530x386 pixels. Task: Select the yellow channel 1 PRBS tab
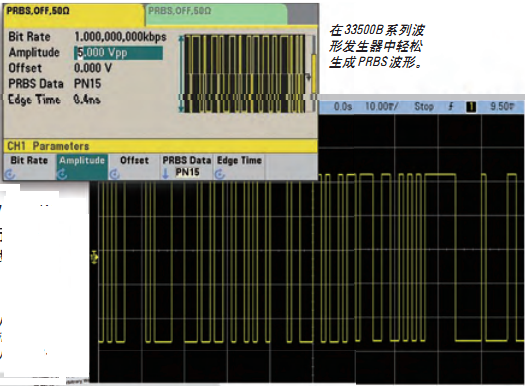click(x=74, y=15)
